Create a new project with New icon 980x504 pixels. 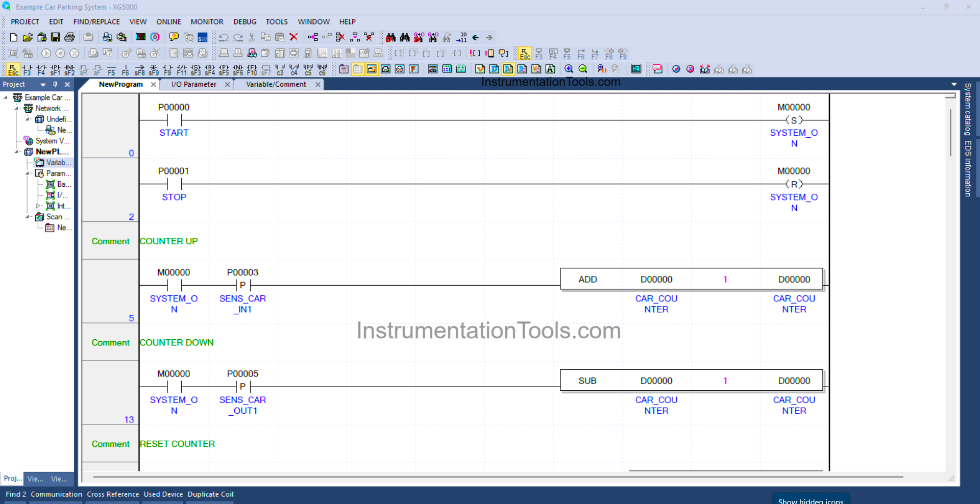[14, 37]
